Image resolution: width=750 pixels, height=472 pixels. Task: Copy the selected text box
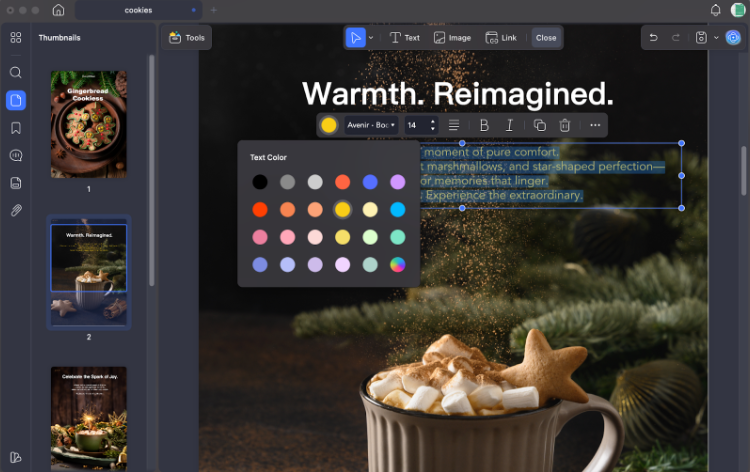540,125
